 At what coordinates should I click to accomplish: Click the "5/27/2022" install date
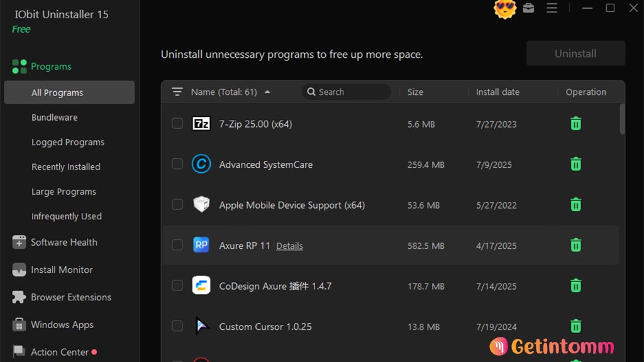496,206
